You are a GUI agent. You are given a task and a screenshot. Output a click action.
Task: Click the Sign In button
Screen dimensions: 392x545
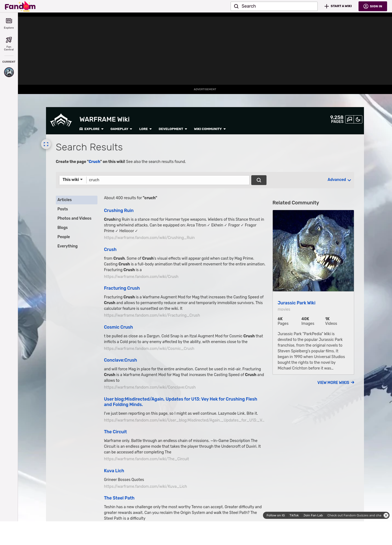(x=372, y=6)
